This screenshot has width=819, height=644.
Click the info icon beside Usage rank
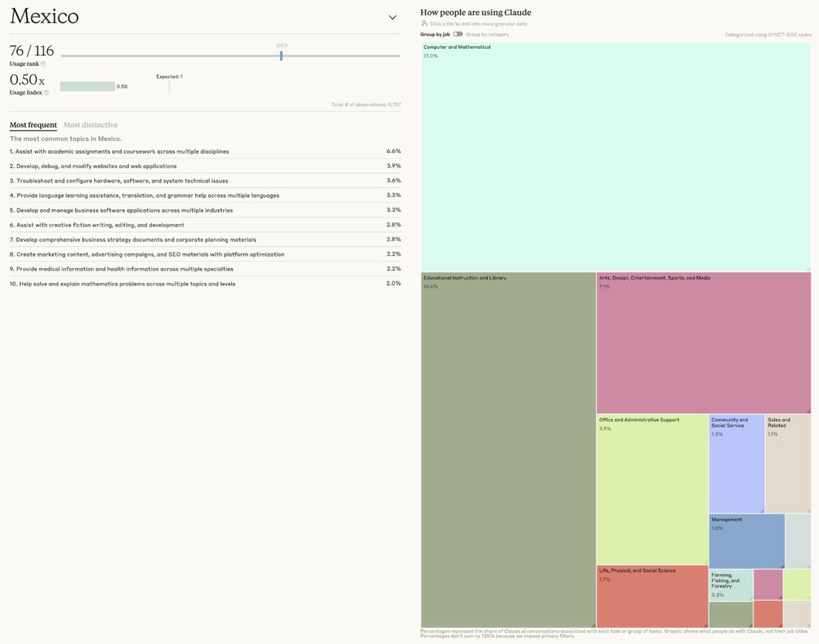43,64
